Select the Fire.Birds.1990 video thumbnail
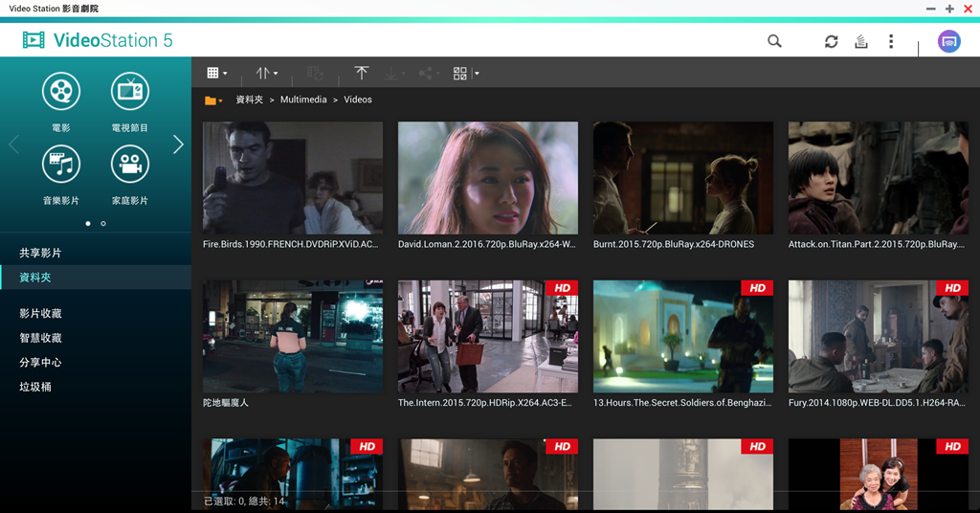Image resolution: width=980 pixels, height=513 pixels. pos(293,178)
